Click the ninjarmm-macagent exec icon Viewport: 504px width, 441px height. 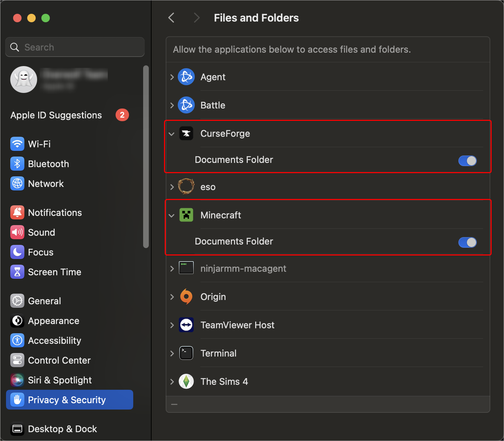tap(186, 268)
